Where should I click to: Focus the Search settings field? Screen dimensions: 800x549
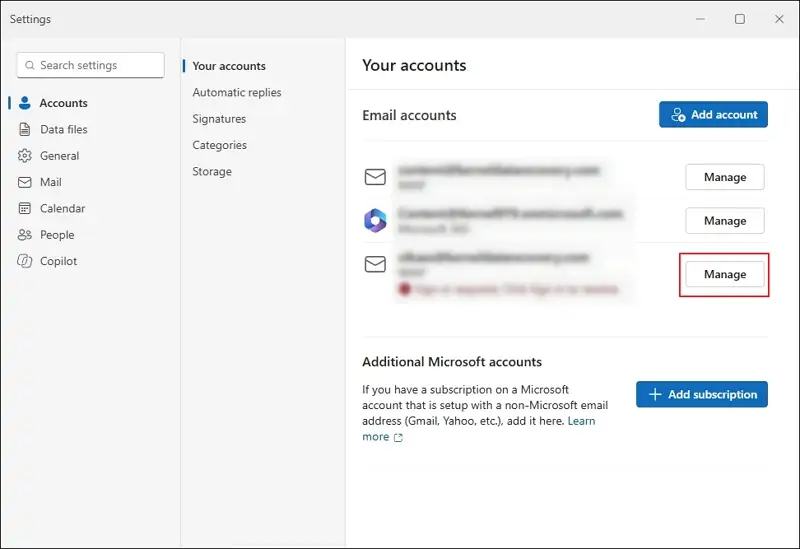click(91, 65)
